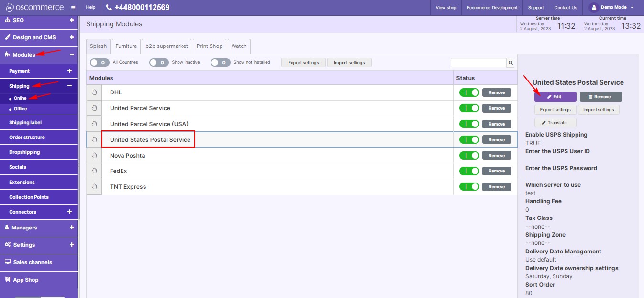The width and height of the screenshot is (644, 298).
Task: Enable the Show inactive switch
Action: click(x=159, y=62)
